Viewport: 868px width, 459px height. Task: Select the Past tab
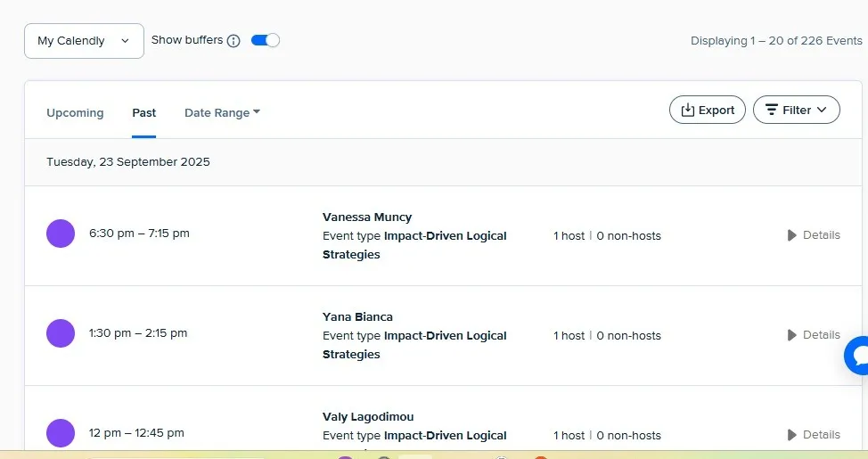(x=143, y=112)
